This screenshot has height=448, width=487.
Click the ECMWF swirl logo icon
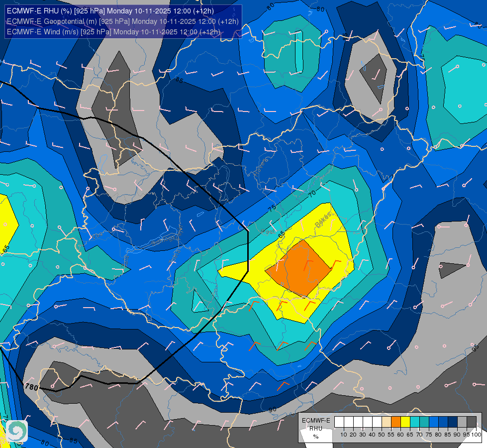coord(17,431)
